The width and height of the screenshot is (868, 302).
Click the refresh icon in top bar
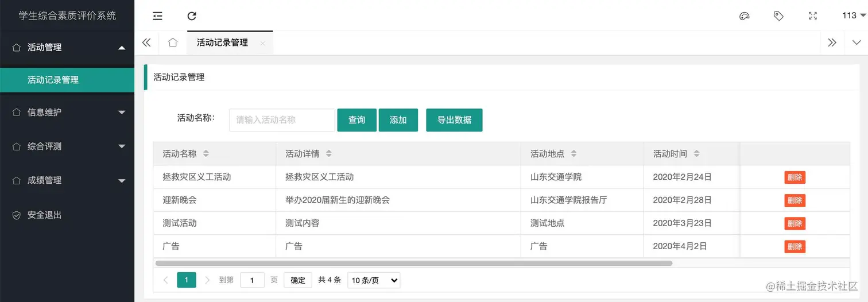[x=192, y=16]
